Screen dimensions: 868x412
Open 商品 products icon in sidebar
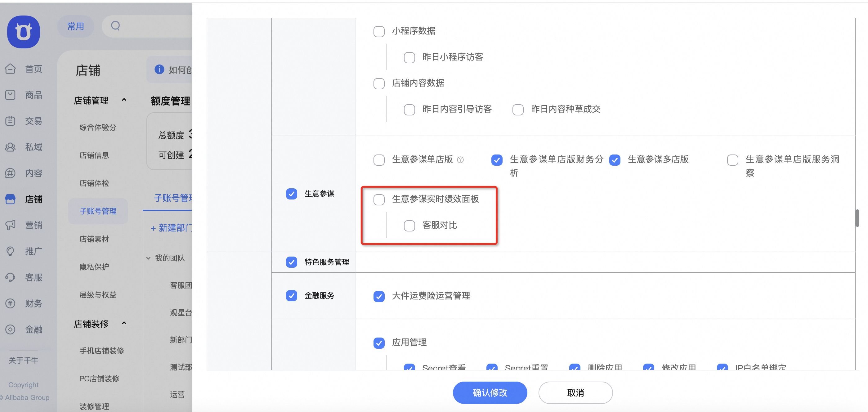click(11, 95)
